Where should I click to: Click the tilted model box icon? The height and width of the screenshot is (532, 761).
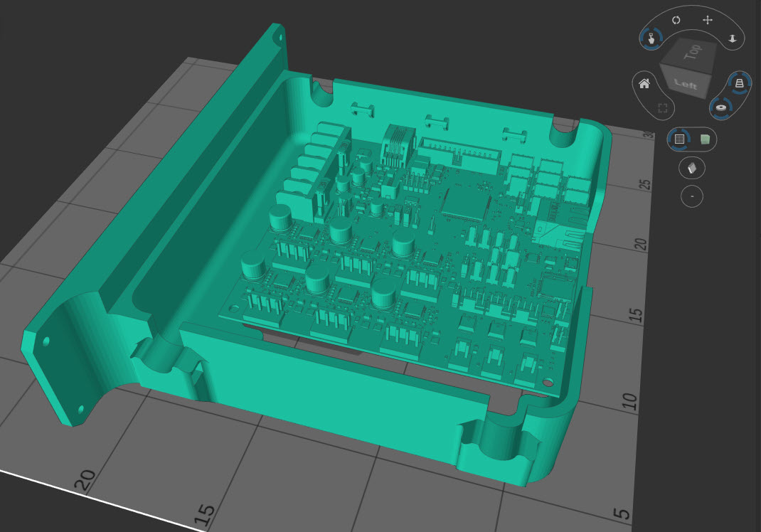pos(692,169)
